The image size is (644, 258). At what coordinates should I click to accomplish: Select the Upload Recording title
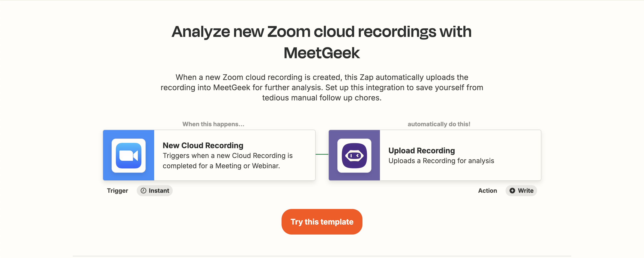tap(421, 150)
